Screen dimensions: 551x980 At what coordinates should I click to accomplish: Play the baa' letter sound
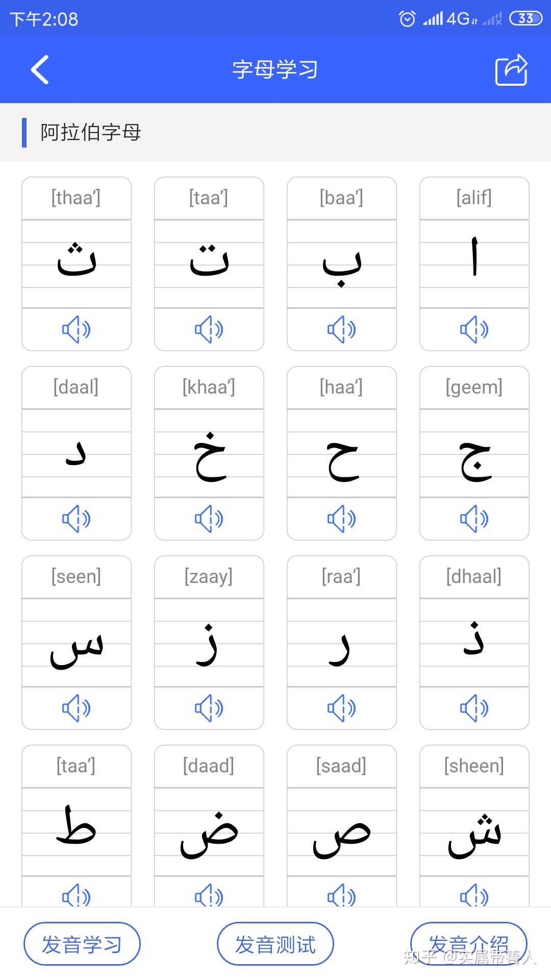coord(341,329)
